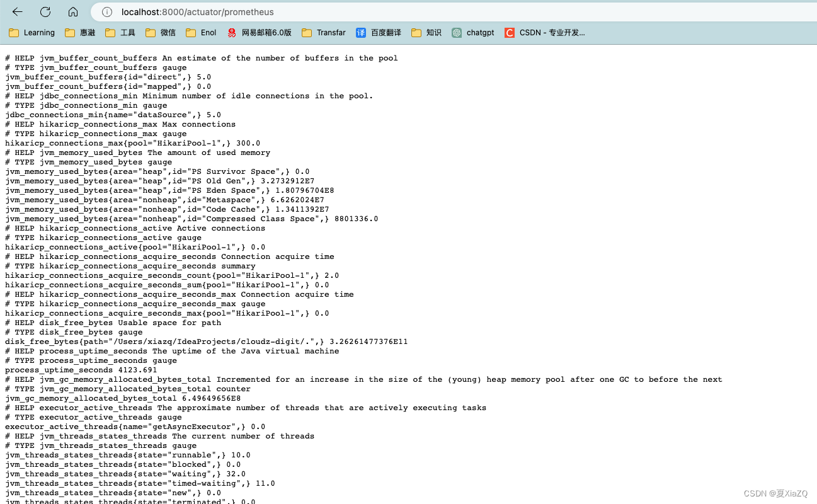Click the '# HELP process_uptime_seconds' line
The height and width of the screenshot is (504, 817).
click(x=172, y=351)
